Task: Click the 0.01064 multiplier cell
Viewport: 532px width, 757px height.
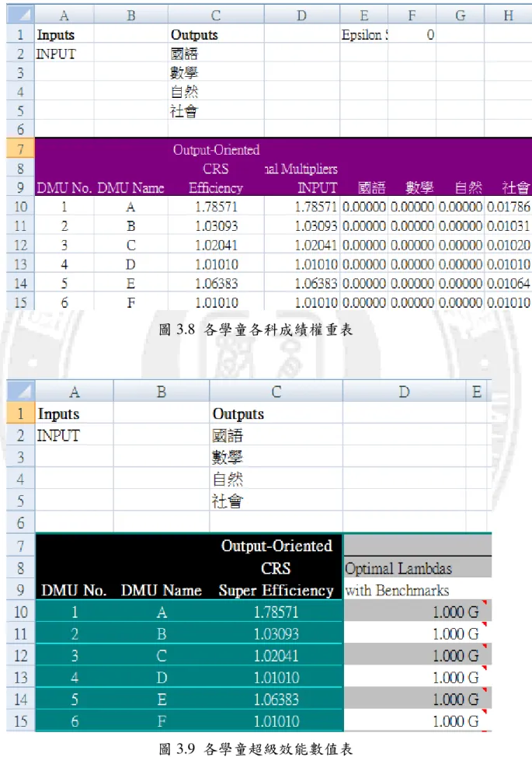Action: coord(509,283)
